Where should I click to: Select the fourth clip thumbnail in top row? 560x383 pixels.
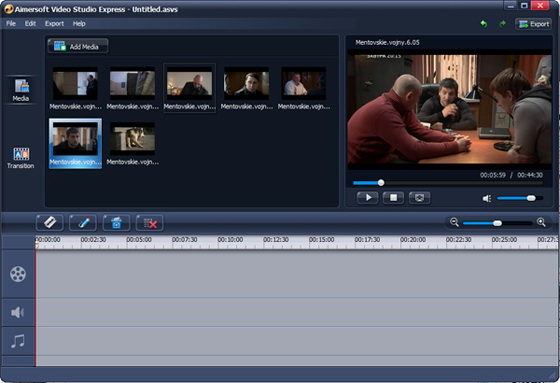tap(246, 88)
